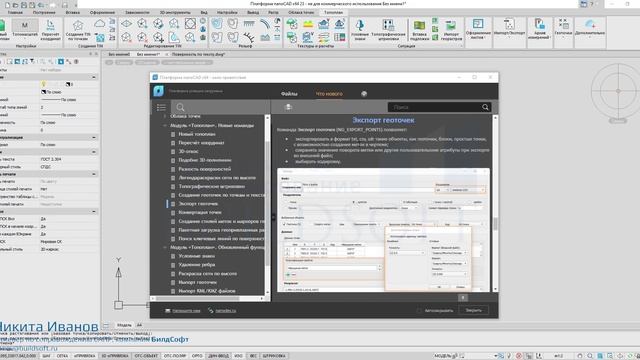640x360 pixels.
Task: Open the Файлы tab in welcome window
Action: point(289,94)
